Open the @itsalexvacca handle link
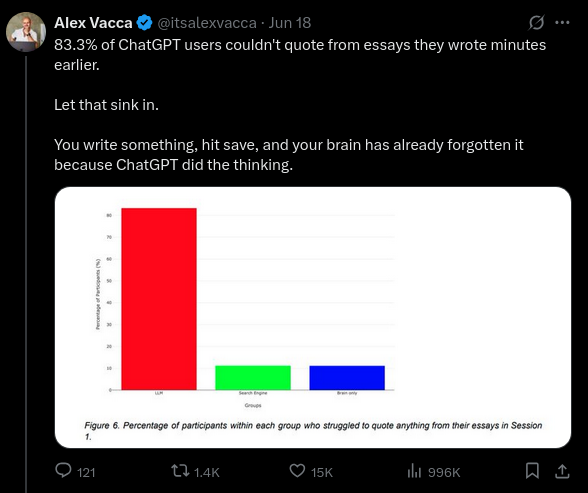This screenshot has width=588, height=493. pos(207,23)
